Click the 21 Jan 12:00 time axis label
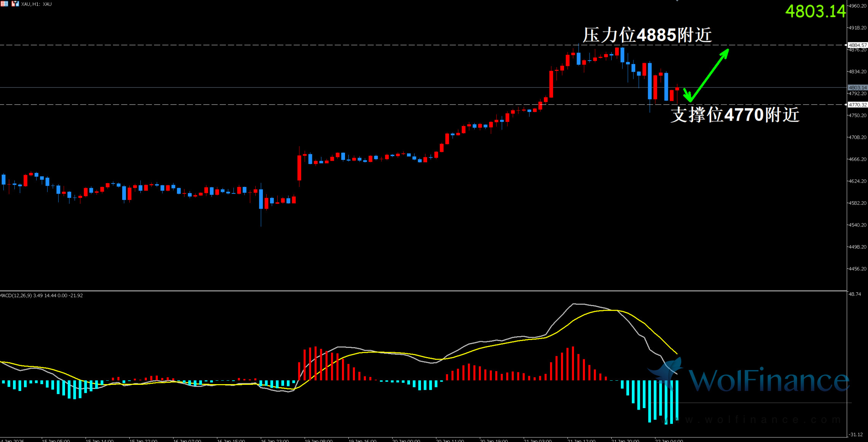Screen dimensions: 868x442 (x=581, y=440)
